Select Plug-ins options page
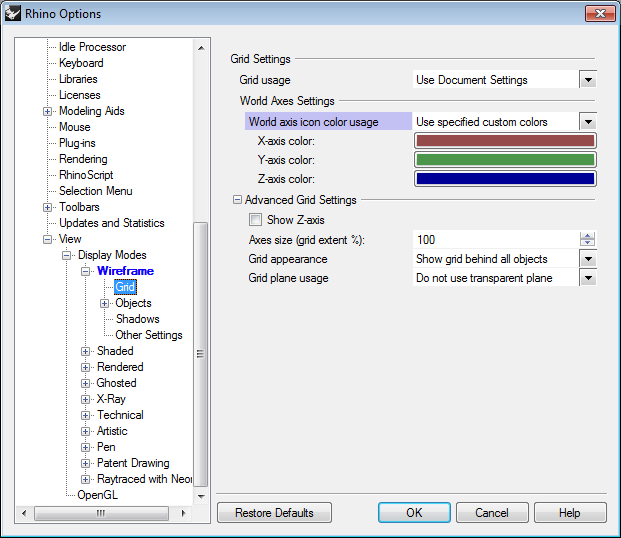Viewport: 621px width, 538px height. [77, 143]
